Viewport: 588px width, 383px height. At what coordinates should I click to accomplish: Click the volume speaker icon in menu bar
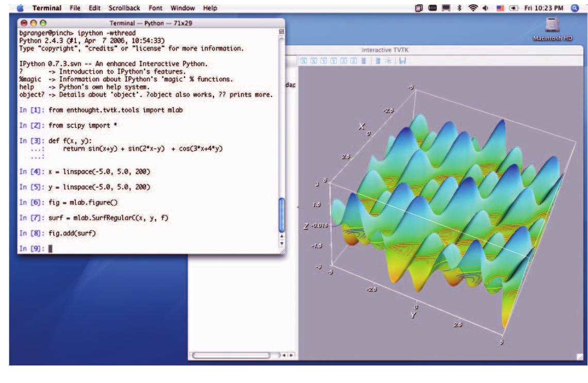pyautogui.click(x=486, y=8)
